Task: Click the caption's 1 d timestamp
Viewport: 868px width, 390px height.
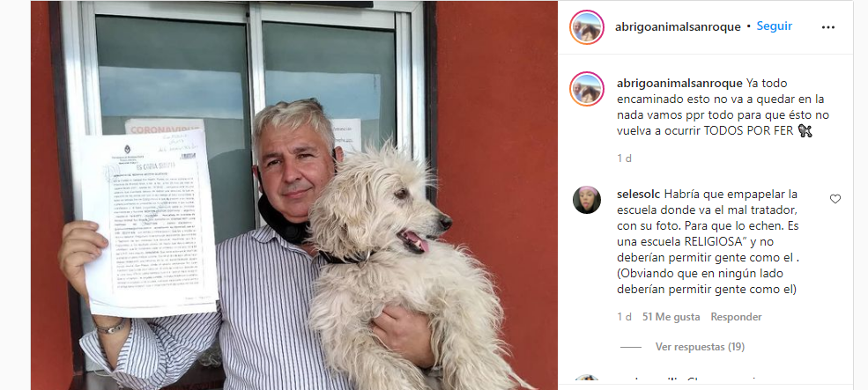Action: click(624, 158)
